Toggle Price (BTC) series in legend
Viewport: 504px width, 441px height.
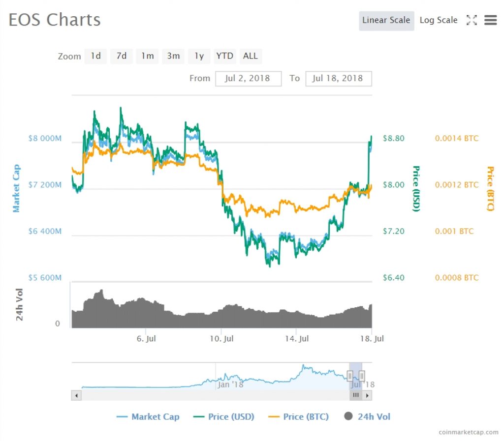[x=299, y=416]
